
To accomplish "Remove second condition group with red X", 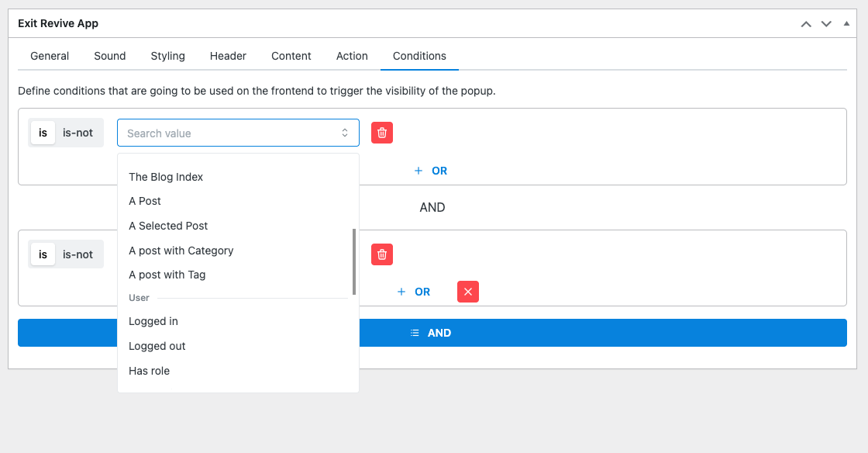I will (x=467, y=292).
